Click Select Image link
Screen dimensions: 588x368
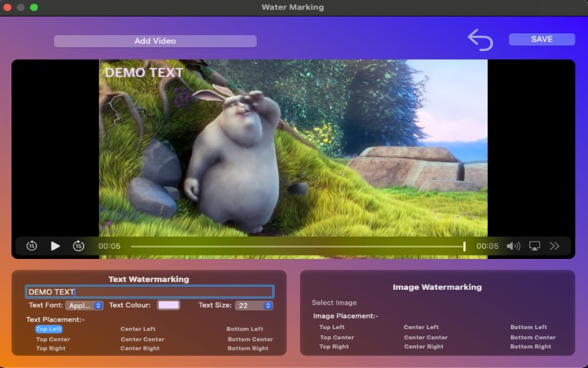(x=334, y=302)
